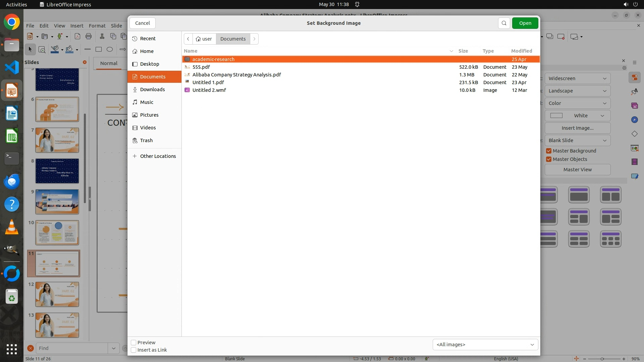Open the Gallery deck in right sidebar
The image size is (644, 362).
point(634,106)
